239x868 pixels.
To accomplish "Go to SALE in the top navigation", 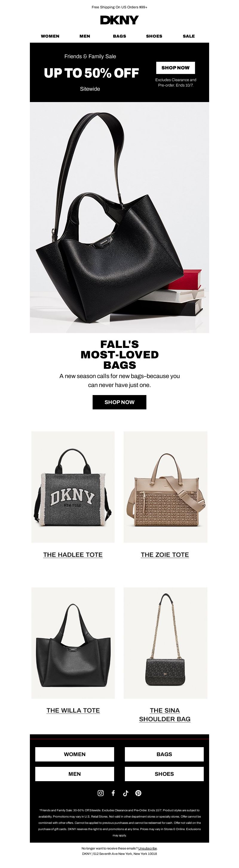I will (x=189, y=36).
